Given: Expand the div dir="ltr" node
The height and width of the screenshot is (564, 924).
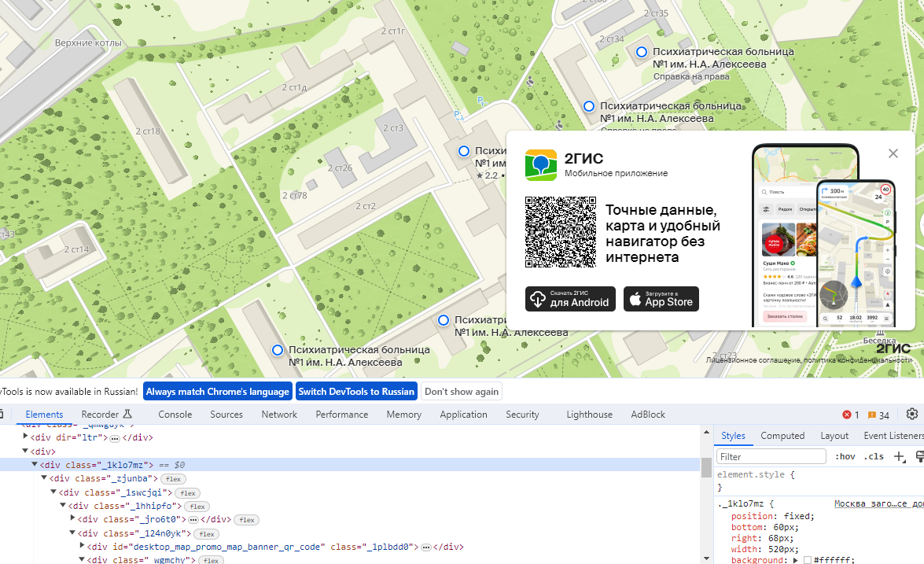Looking at the screenshot, I should pos(25,437).
